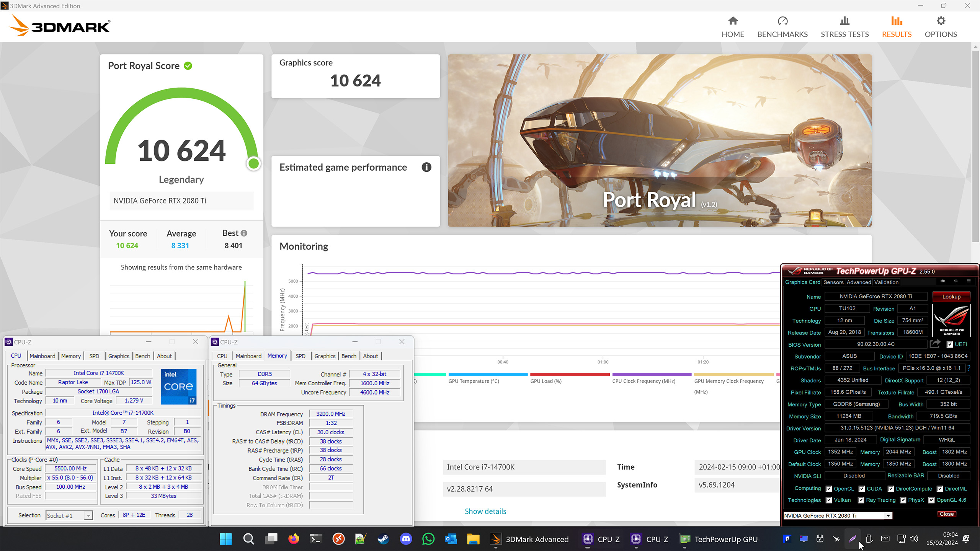The width and height of the screenshot is (980, 551).
Task: Open the RESULTS section
Action: 897,27
